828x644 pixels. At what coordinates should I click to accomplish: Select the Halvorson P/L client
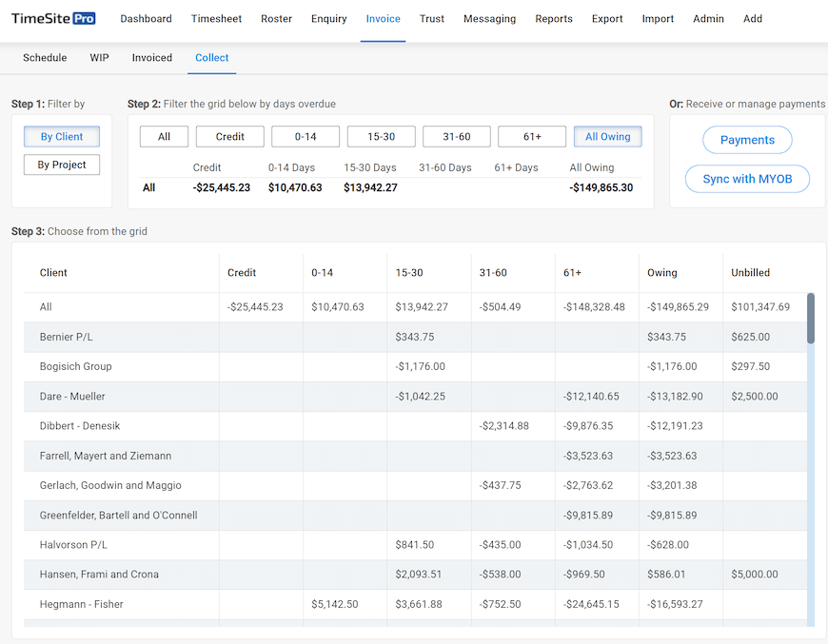[x=415, y=545]
